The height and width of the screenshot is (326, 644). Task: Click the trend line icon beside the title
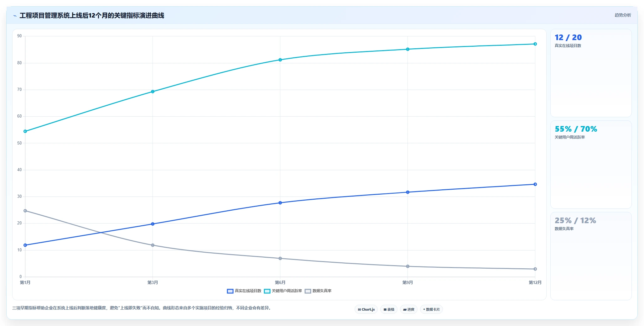pos(15,16)
